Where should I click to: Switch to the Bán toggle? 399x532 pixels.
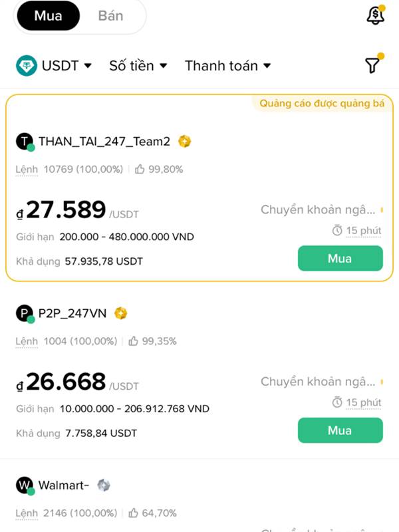coord(110,15)
